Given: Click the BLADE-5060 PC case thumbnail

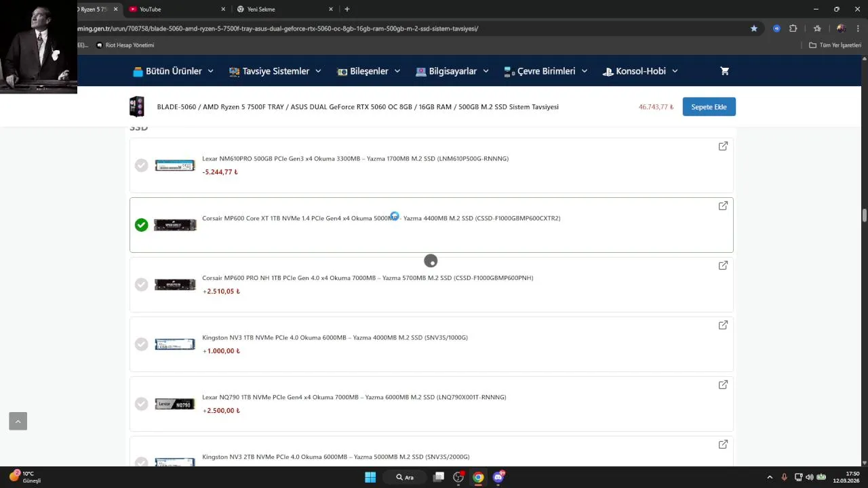Looking at the screenshot, I should point(137,107).
